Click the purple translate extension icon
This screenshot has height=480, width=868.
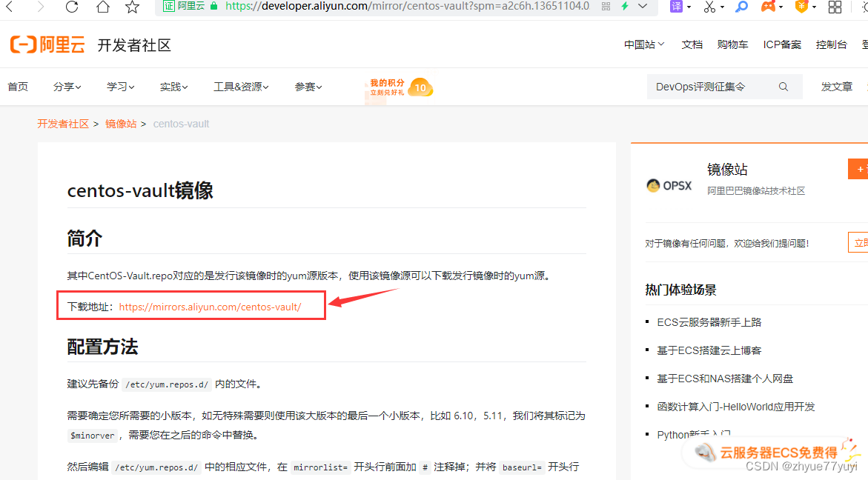676,7
